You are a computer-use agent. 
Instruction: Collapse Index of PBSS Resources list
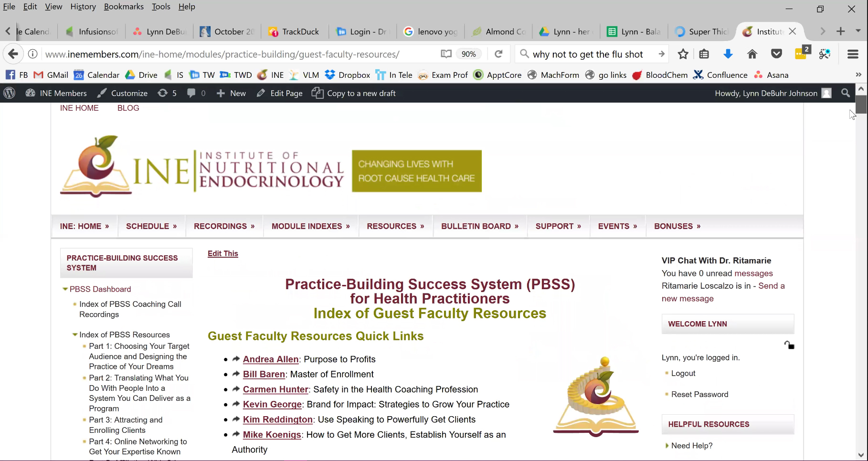point(75,335)
